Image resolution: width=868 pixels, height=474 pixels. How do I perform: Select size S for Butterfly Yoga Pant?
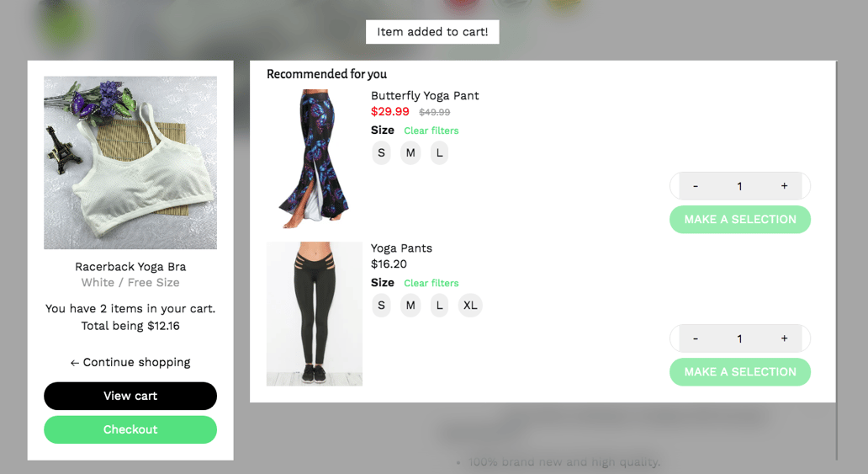click(x=381, y=153)
